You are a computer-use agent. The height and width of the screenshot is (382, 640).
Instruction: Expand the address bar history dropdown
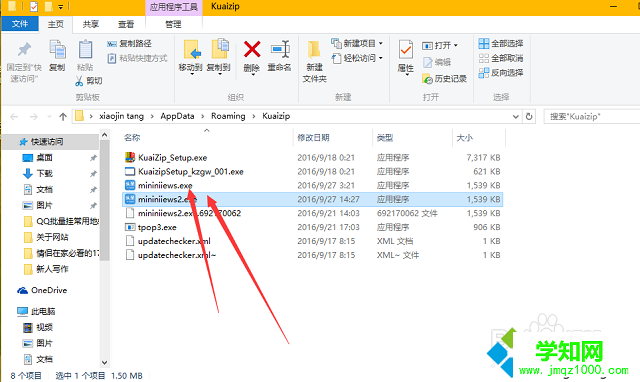[x=516, y=117]
